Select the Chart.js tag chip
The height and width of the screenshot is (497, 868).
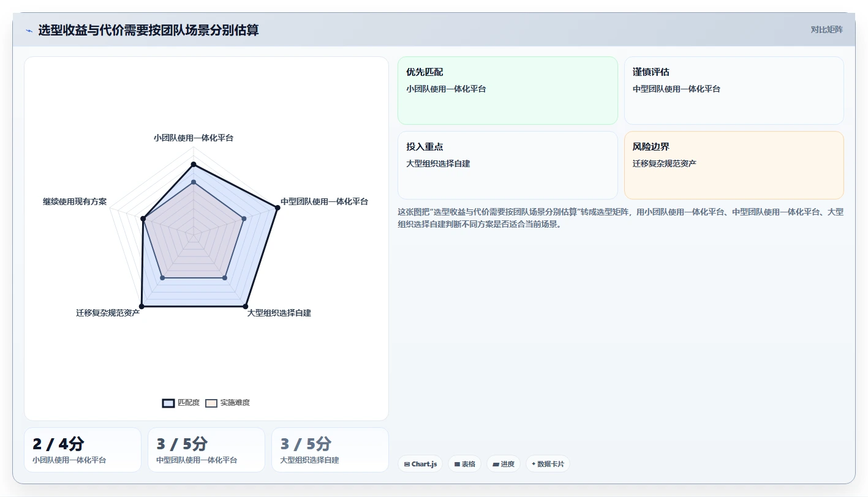(421, 464)
